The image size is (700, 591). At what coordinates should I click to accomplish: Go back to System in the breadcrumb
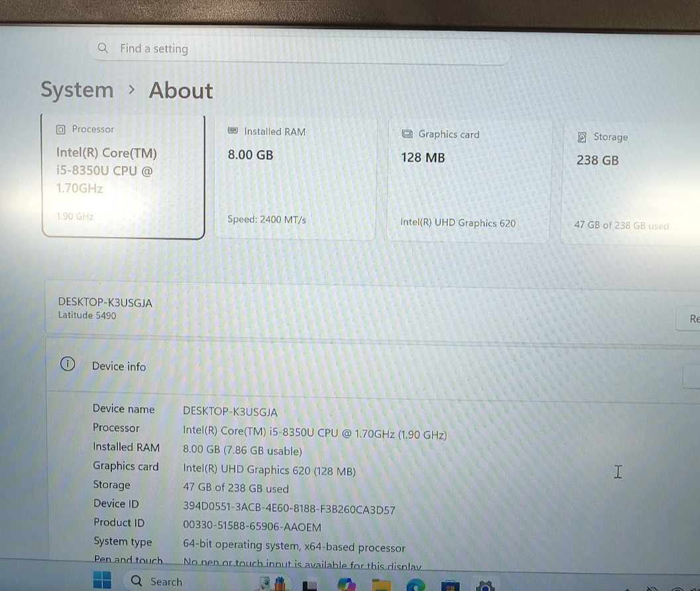point(78,90)
